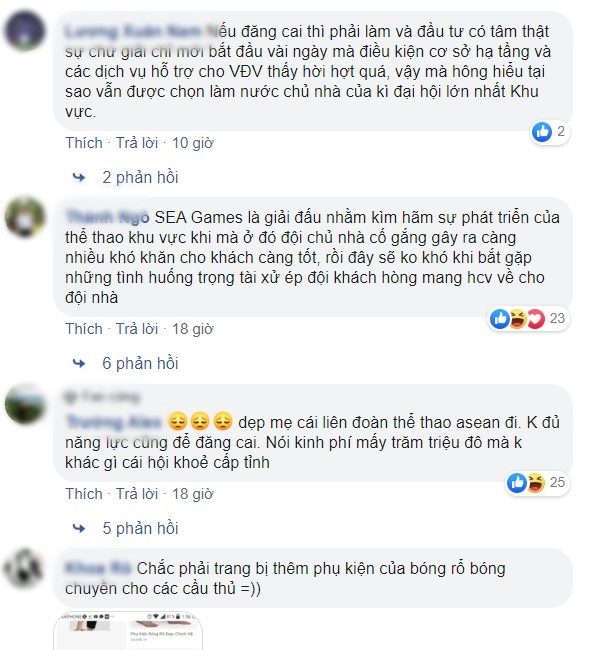Expand the 2 phản hồi replies
Image resolution: width=610 pixels, height=650 pixels.
coord(140,177)
